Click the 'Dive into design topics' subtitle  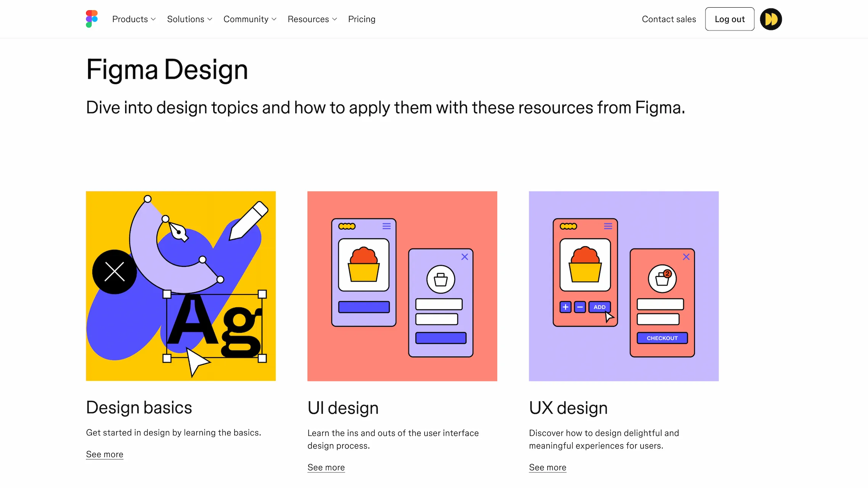tap(386, 108)
